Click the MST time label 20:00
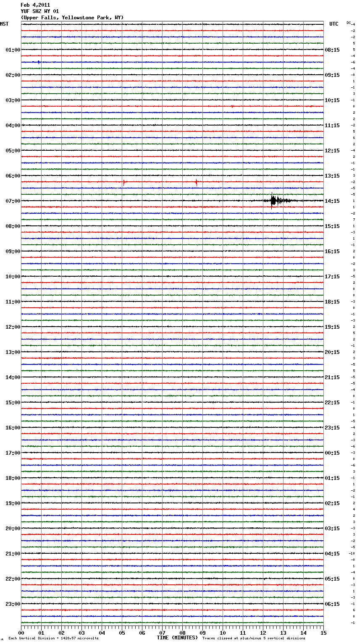This screenshot has height=644, width=357. point(13,529)
